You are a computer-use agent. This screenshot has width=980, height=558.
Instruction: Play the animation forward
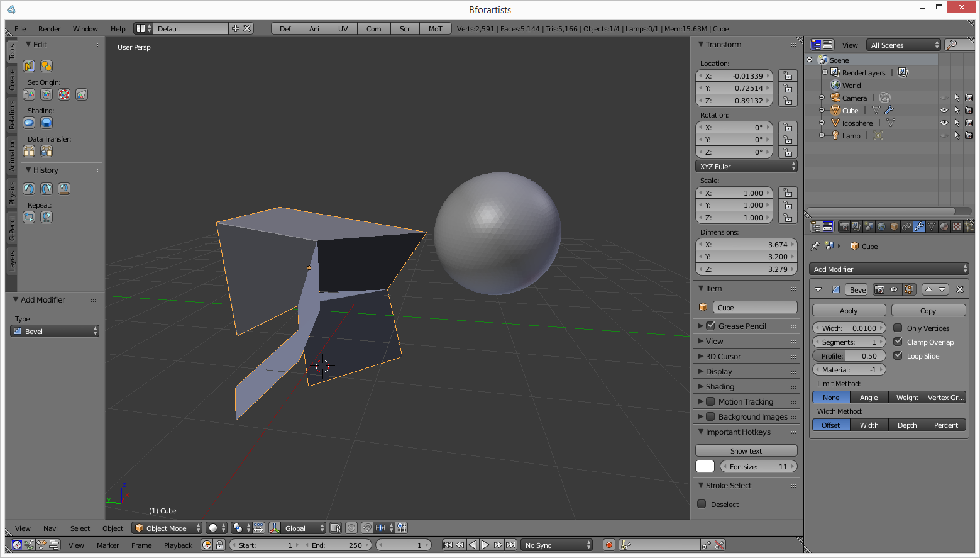(x=485, y=545)
